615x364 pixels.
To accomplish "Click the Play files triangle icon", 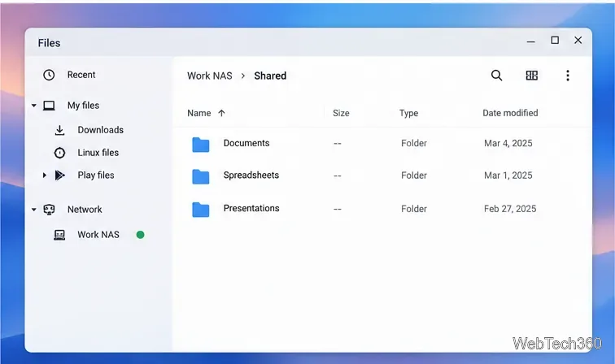I will click(x=59, y=175).
